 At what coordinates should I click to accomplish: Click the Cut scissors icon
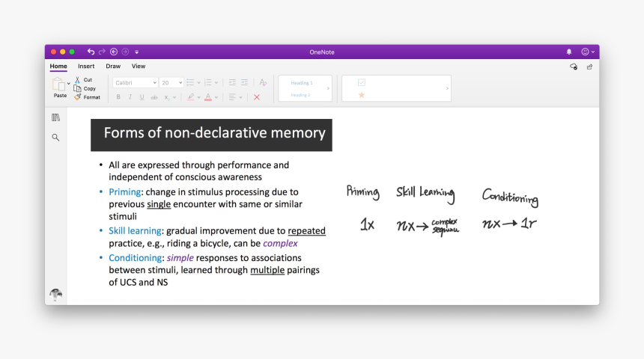[x=78, y=80]
